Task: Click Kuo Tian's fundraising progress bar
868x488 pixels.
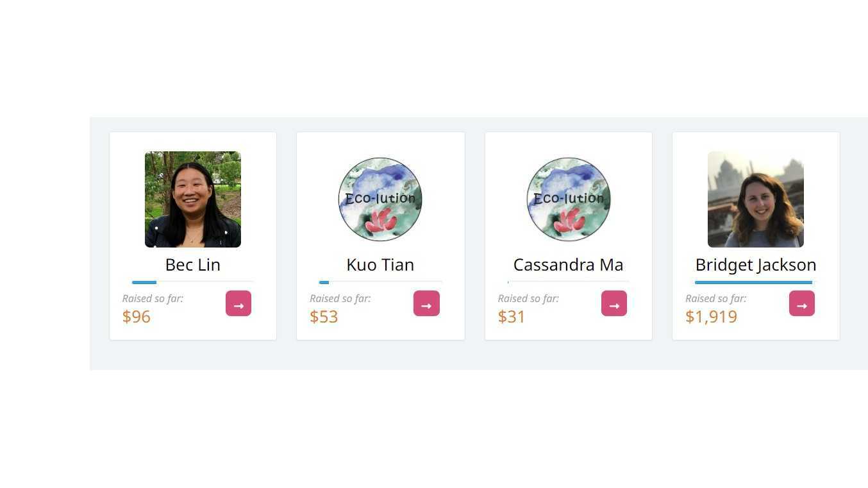Action: click(380, 282)
